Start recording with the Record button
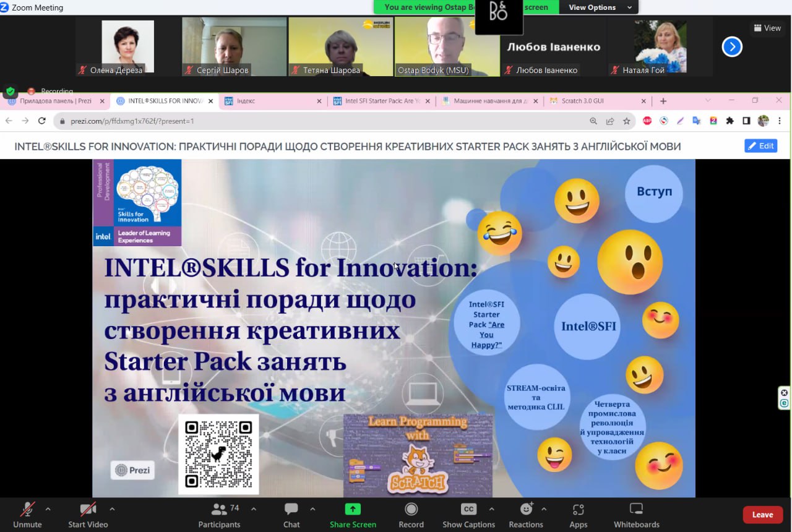The height and width of the screenshot is (532, 792). coord(411,515)
